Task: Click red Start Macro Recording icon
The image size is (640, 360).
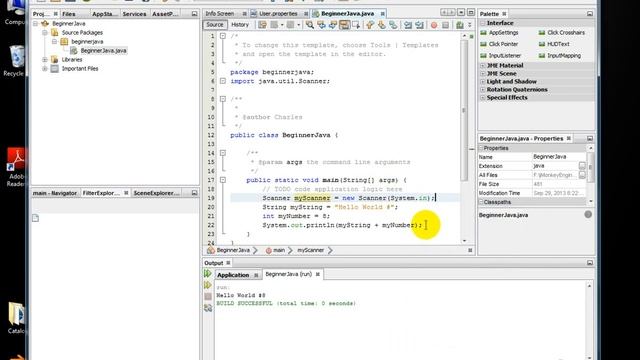Action: [433, 25]
